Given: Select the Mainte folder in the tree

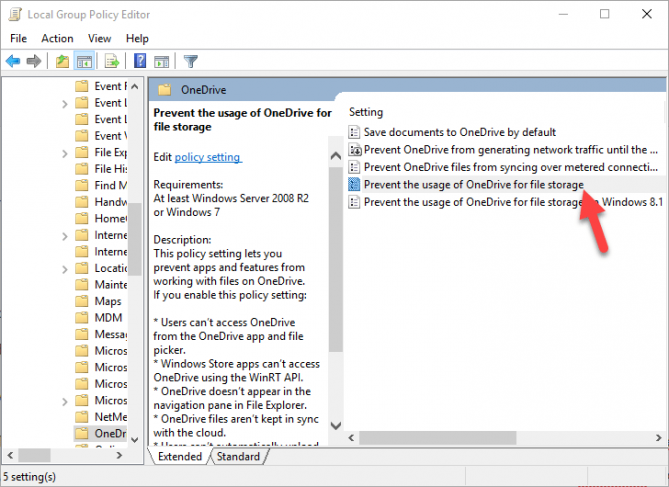Looking at the screenshot, I should [x=111, y=285].
